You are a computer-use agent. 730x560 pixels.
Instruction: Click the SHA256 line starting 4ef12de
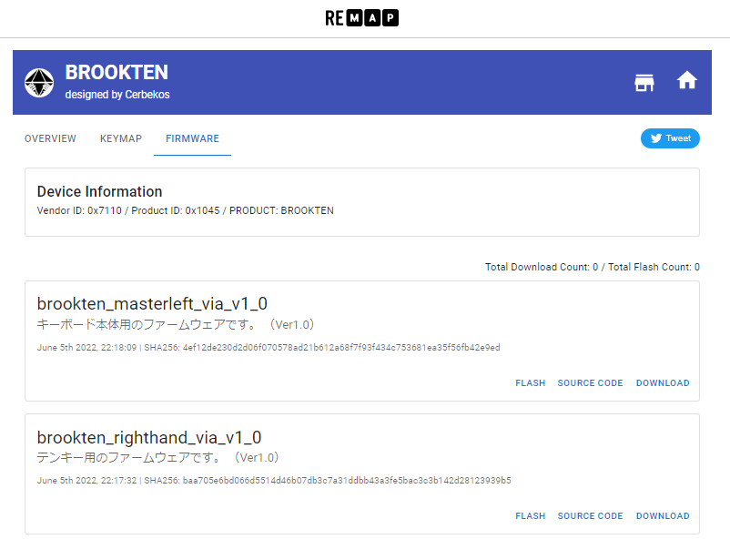tap(269, 348)
